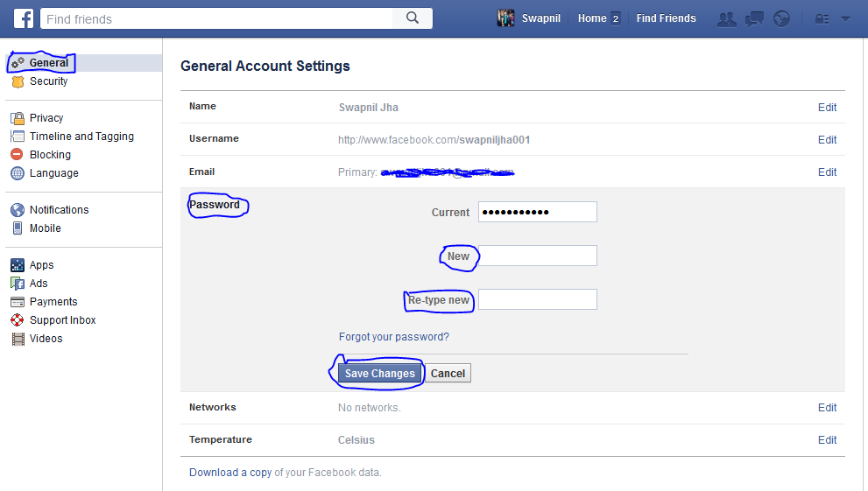Image resolution: width=868 pixels, height=491 pixels.
Task: Click the Celsius temperature value
Action: click(356, 440)
